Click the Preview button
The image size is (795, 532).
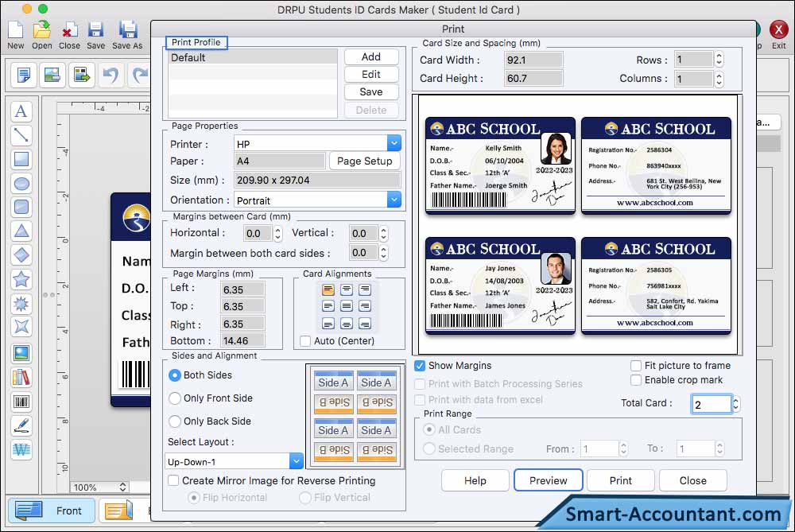tap(548, 480)
